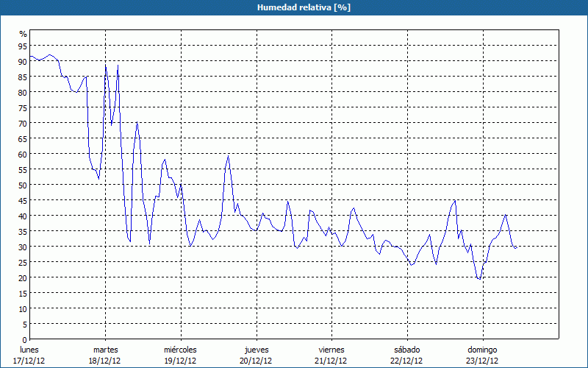588x368 pixels.
Task: Click the "martes" day label
Action: 105,350
